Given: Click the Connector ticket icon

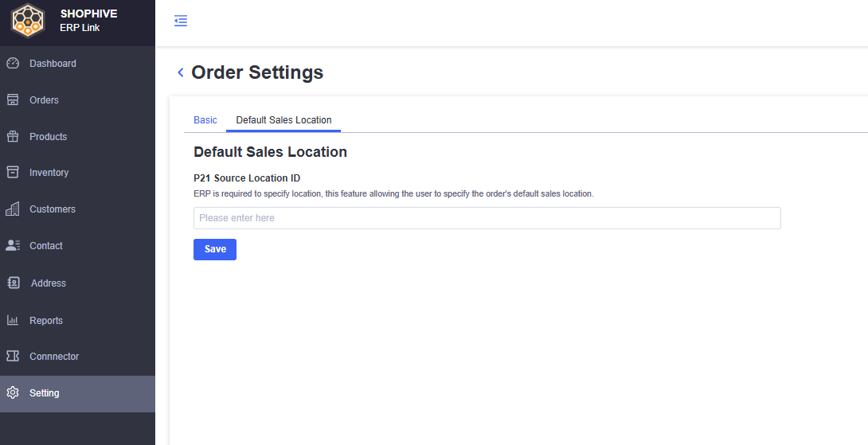Looking at the screenshot, I should coord(13,356).
